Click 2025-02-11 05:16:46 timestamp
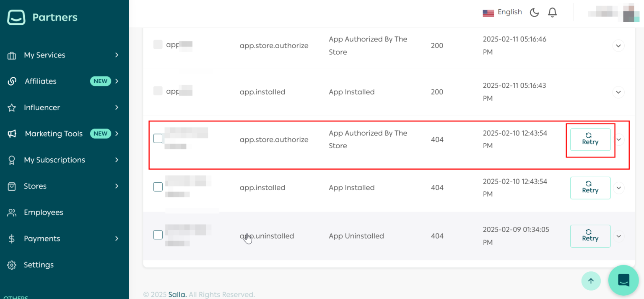This screenshot has height=299, width=644. pos(514,45)
